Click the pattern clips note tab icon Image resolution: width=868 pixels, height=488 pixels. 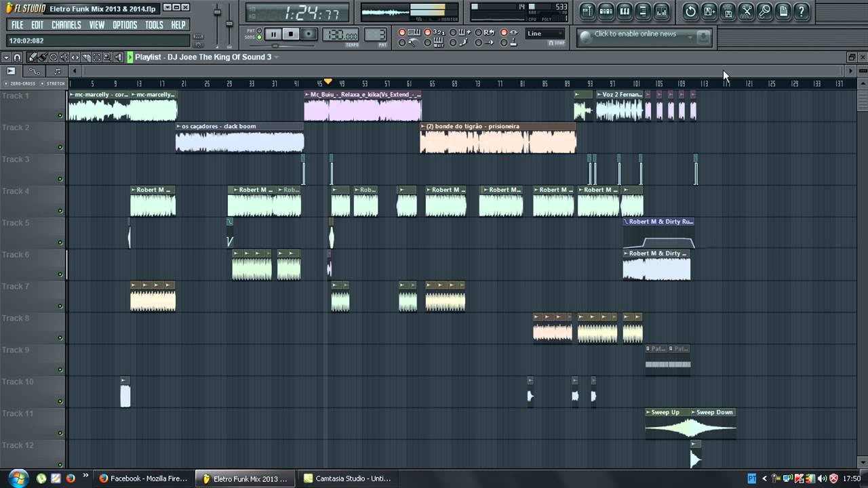point(57,71)
